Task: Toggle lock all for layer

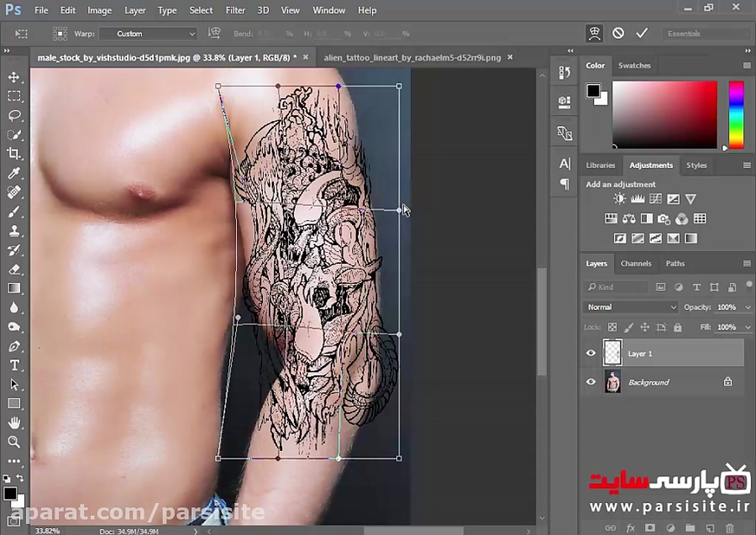Action: tap(678, 328)
